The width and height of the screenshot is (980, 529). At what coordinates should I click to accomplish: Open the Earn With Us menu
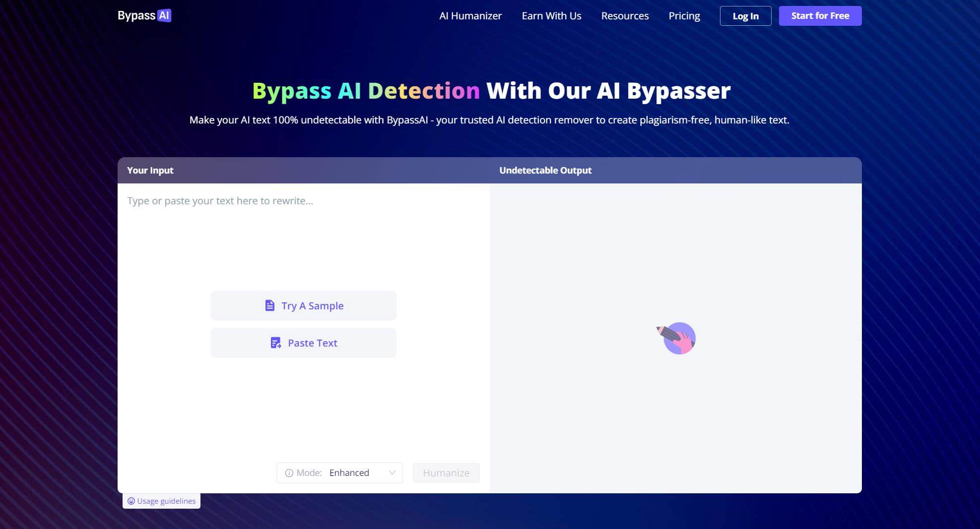[x=551, y=16]
